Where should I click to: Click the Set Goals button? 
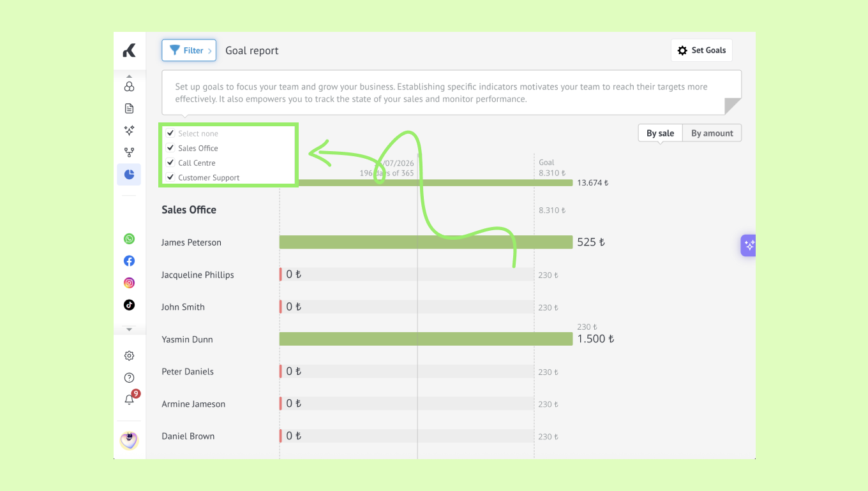tap(701, 50)
